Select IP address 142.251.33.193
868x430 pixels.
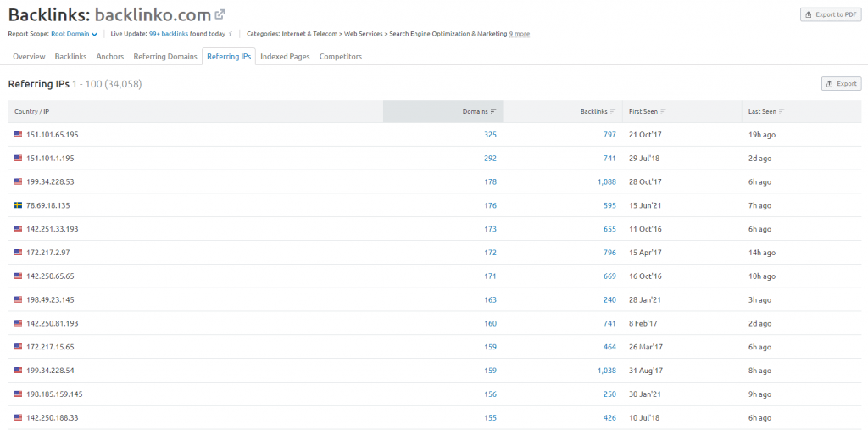coord(53,229)
